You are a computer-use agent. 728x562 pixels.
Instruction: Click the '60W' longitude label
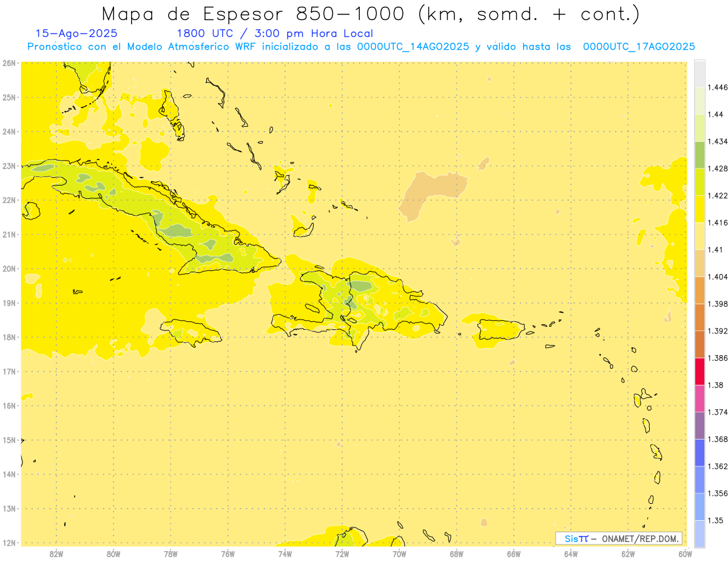(685, 554)
